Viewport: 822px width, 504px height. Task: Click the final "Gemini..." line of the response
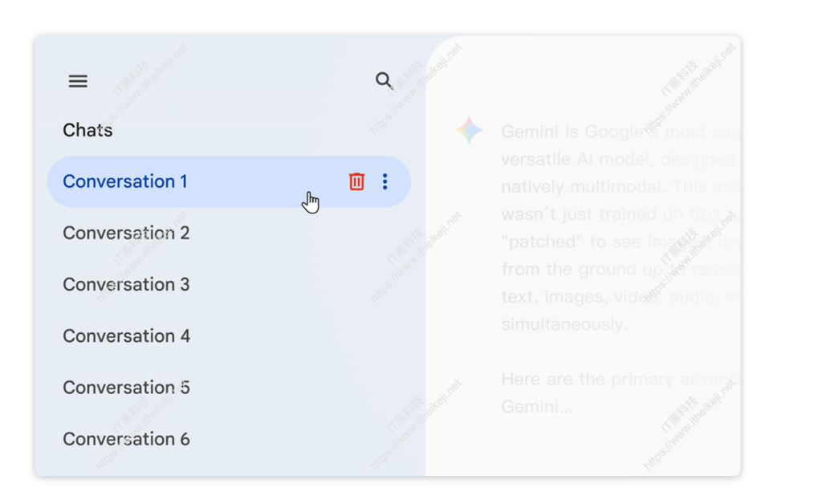(x=537, y=406)
